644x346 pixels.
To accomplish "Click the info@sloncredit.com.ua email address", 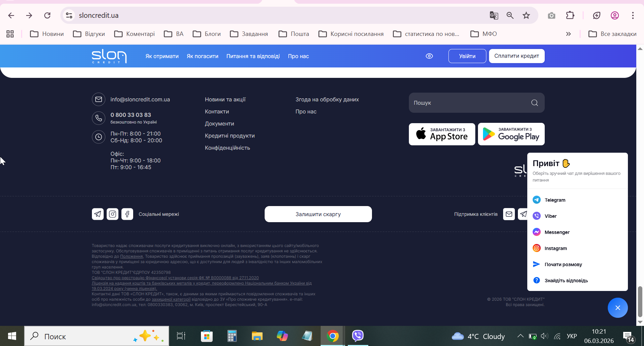I will pyautogui.click(x=140, y=100).
